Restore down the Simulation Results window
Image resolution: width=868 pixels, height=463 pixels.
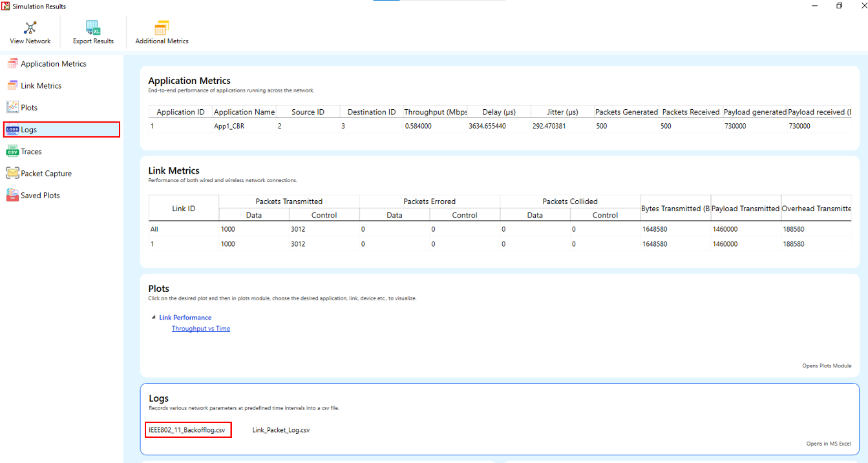pyautogui.click(x=839, y=6)
